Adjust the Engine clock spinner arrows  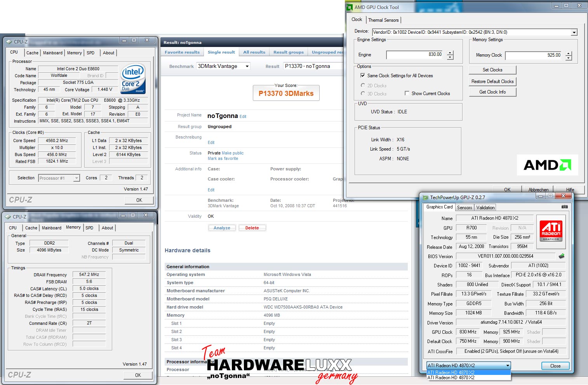pos(450,55)
